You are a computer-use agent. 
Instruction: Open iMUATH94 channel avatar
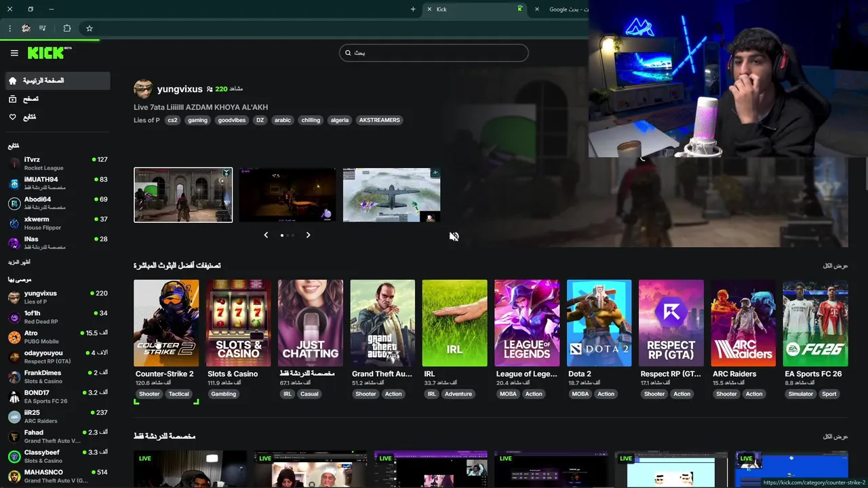coord(14,183)
